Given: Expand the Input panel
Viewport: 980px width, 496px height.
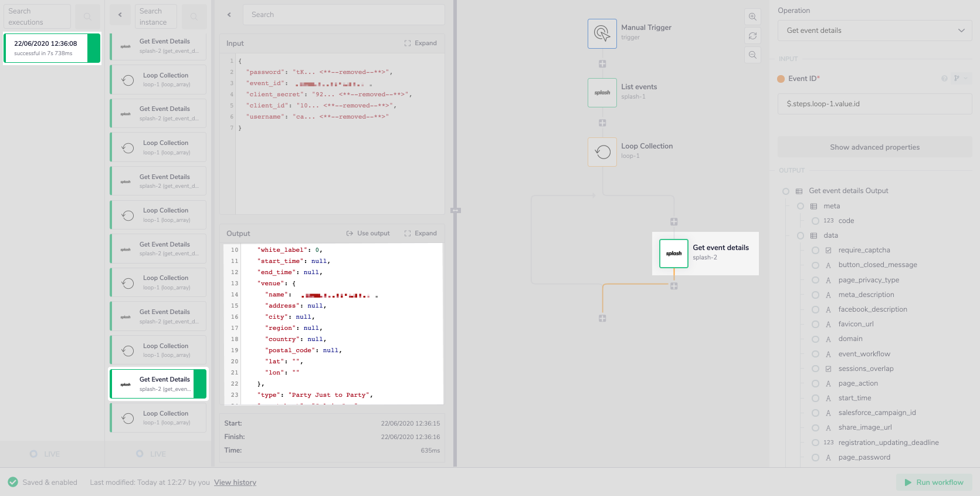Looking at the screenshot, I should coord(421,43).
